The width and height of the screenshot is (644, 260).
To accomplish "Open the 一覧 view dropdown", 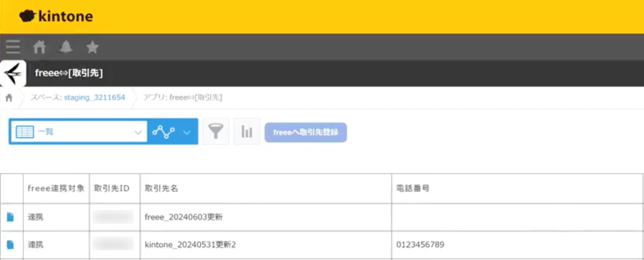I will coord(79,132).
